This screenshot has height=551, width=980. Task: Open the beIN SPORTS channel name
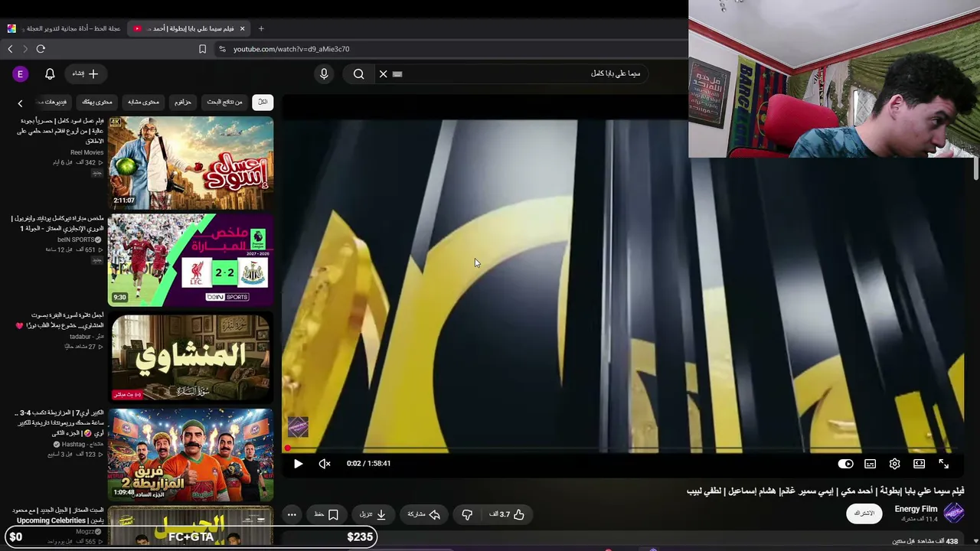tap(76, 240)
